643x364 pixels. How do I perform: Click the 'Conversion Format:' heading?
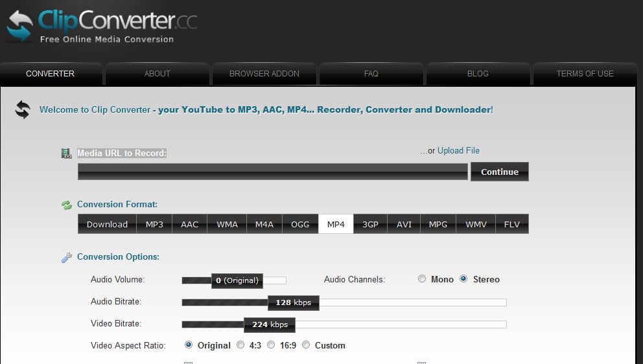tap(117, 204)
